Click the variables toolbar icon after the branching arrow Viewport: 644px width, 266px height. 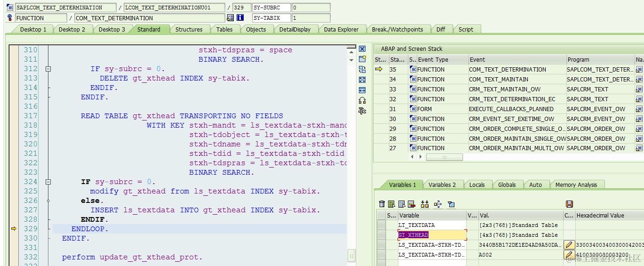(x=451, y=204)
